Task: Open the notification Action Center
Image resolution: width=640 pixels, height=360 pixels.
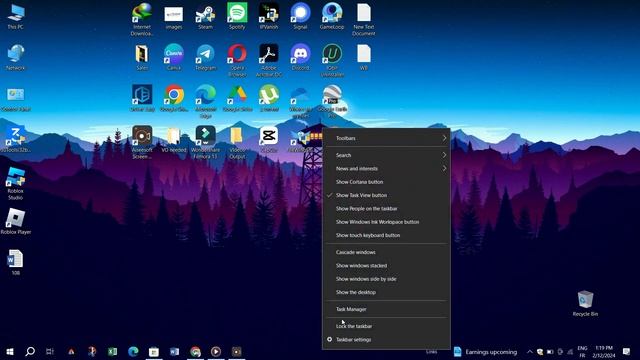Action: pos(626,351)
